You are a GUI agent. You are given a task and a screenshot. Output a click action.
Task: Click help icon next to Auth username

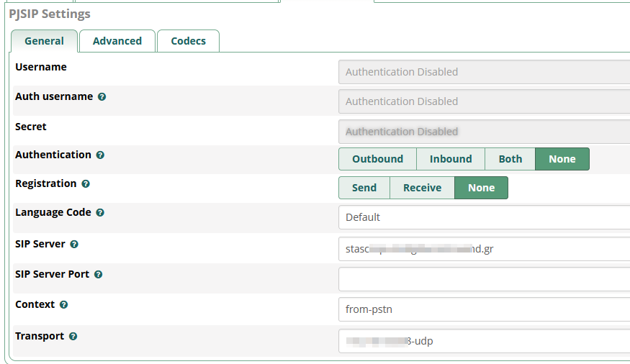click(x=102, y=97)
